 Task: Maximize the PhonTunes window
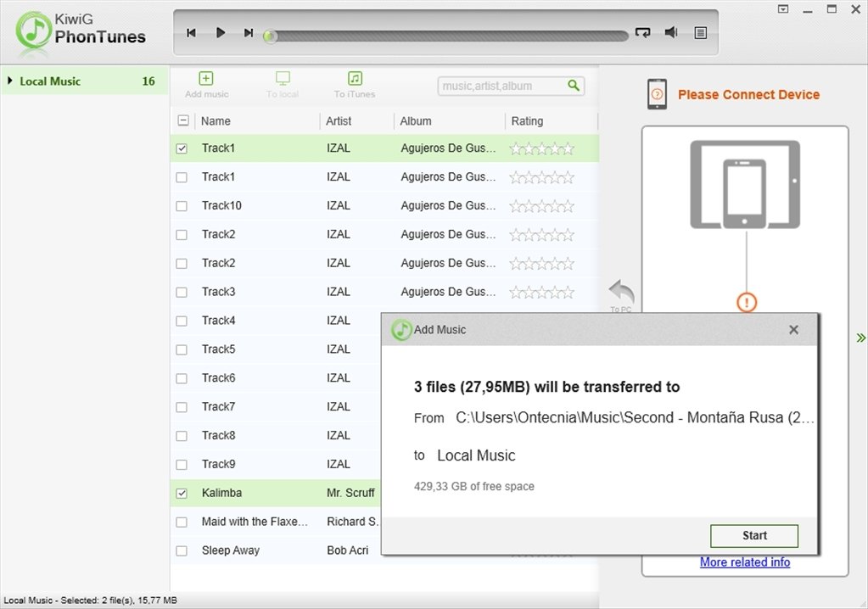point(832,8)
